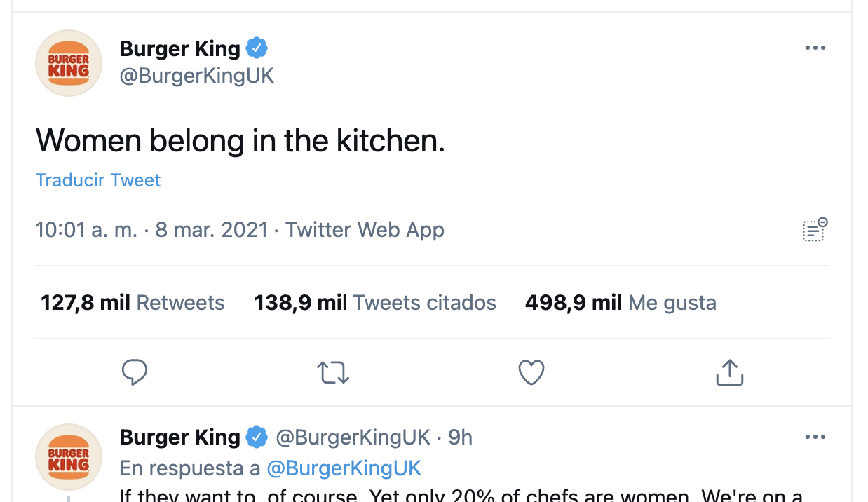Click verified badge on main tweet

(x=257, y=48)
